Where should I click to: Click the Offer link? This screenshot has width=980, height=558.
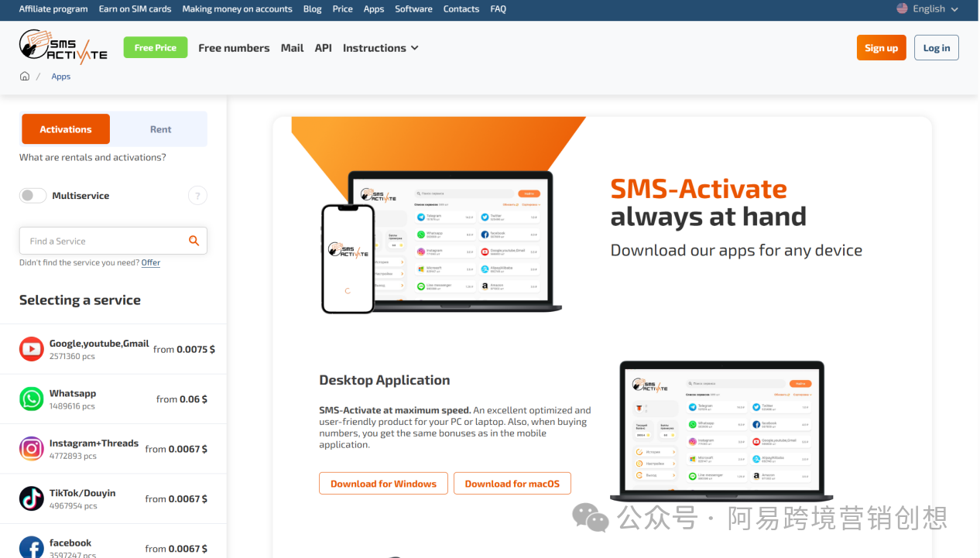(151, 262)
